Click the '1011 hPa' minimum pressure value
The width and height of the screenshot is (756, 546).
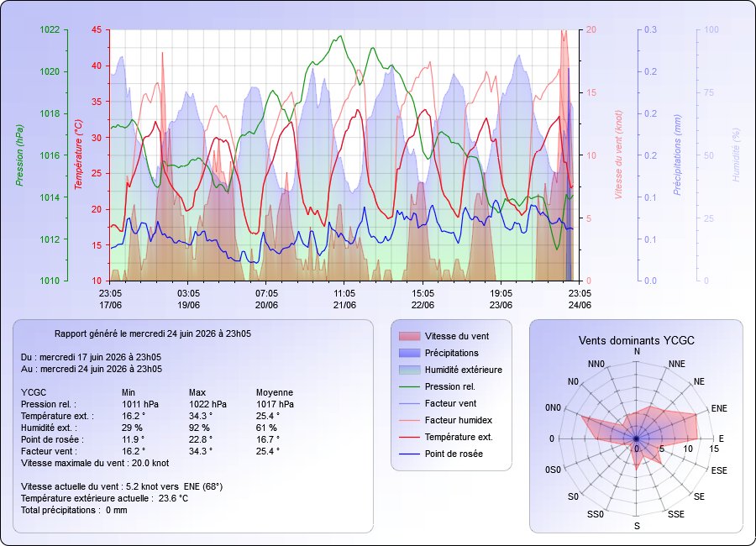[139, 404]
